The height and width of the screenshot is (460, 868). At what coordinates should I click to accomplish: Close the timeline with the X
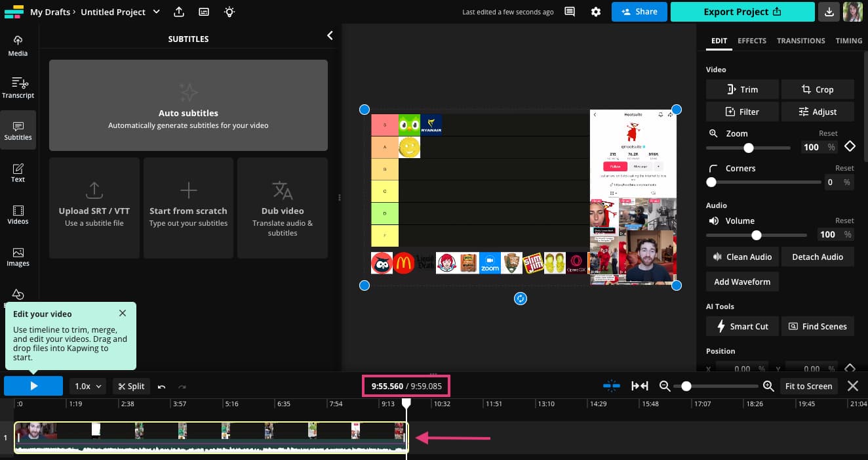[x=852, y=386]
